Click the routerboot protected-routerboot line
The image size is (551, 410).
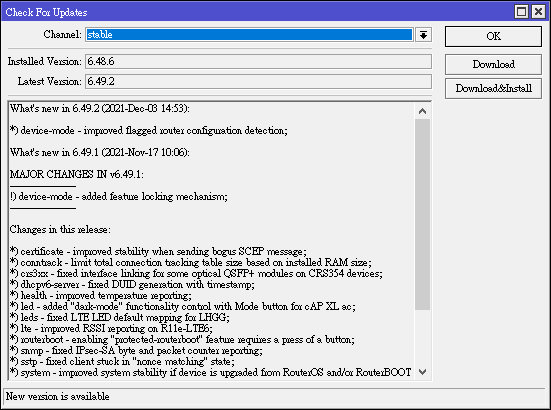(x=182, y=339)
